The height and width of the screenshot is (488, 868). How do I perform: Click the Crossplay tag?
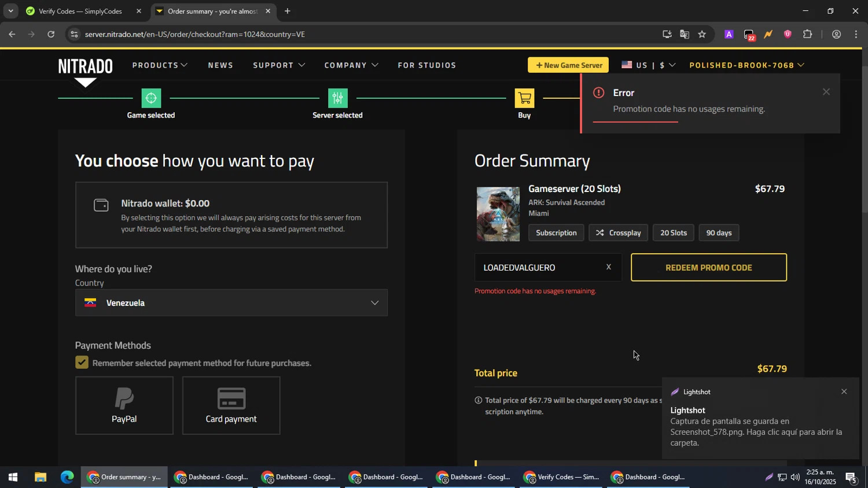[x=619, y=232]
